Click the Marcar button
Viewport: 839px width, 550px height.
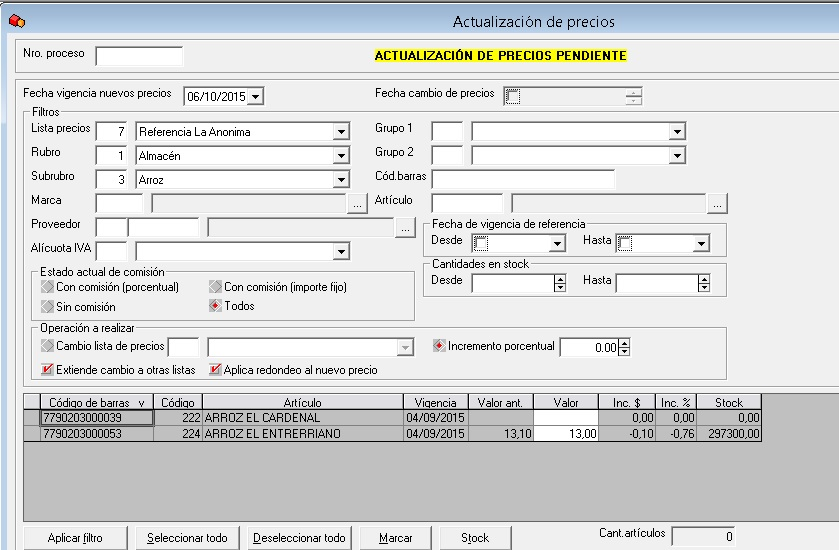click(395, 538)
